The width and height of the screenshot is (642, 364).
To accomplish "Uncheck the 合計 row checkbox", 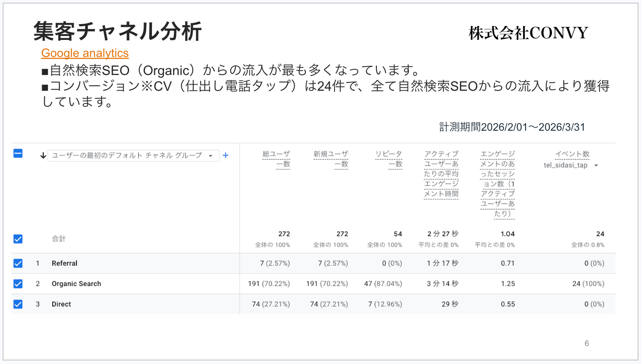I will (x=18, y=239).
